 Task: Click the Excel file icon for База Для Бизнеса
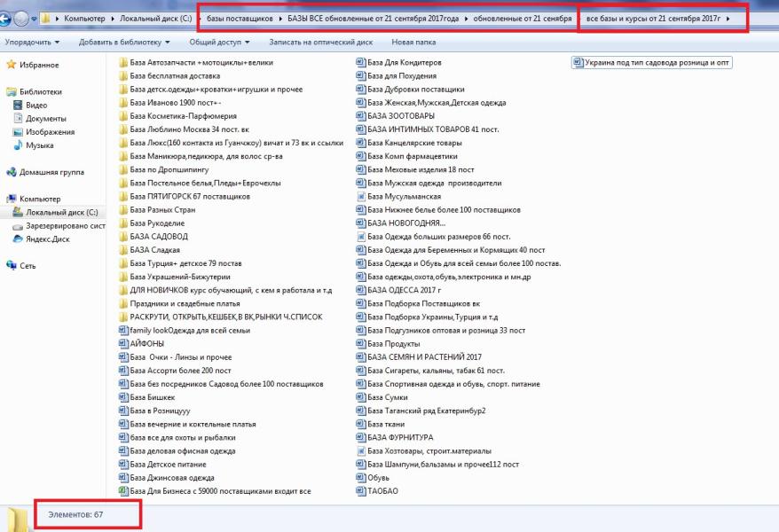tap(123, 490)
